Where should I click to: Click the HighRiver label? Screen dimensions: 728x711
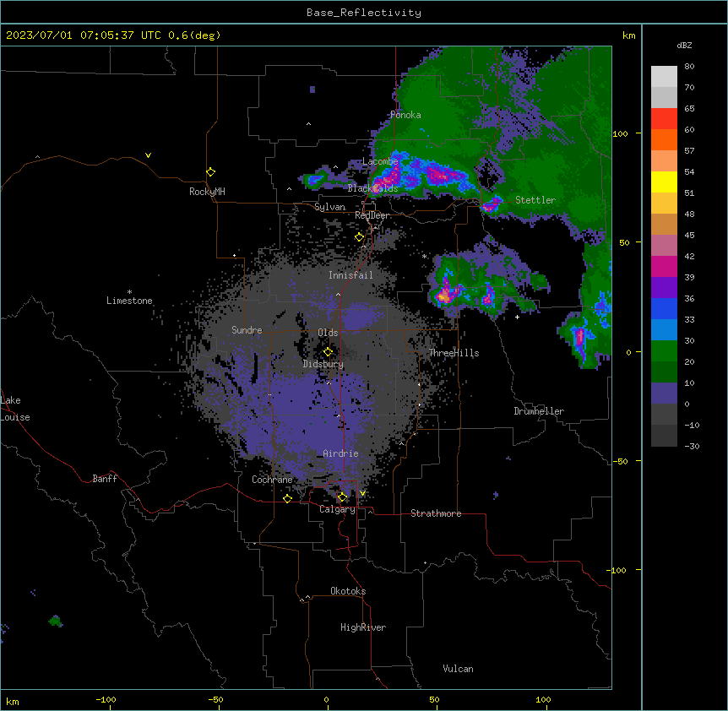pyautogui.click(x=363, y=627)
